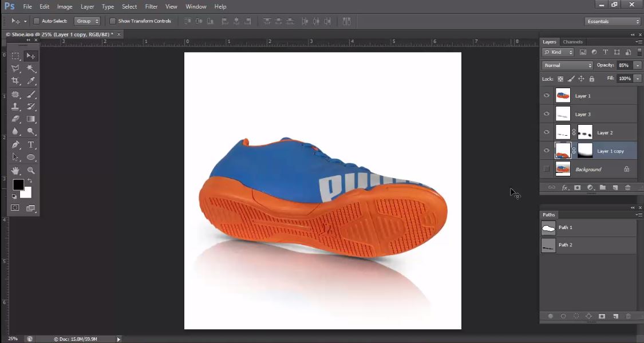Click the create new path button
The width and height of the screenshot is (644, 343).
tap(615, 316)
